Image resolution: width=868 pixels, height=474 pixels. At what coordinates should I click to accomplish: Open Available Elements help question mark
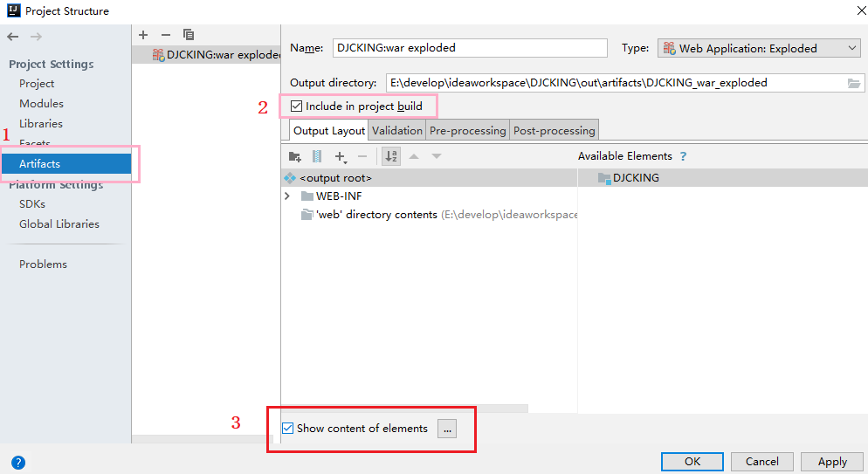[683, 156]
